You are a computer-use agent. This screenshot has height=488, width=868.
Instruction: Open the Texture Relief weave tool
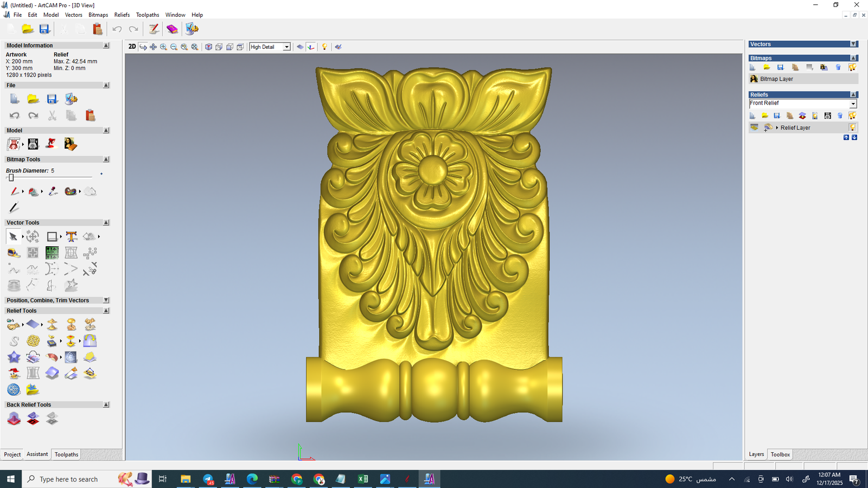tap(33, 341)
